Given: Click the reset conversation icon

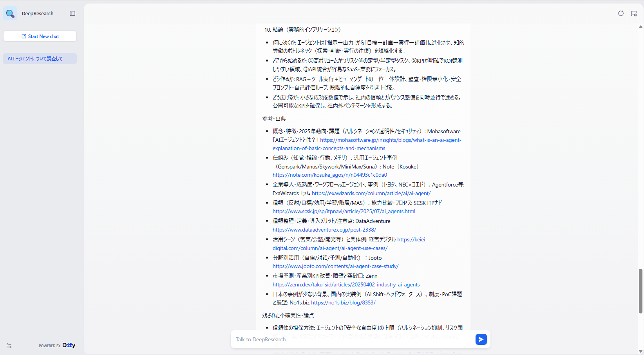Looking at the screenshot, I should (x=621, y=13).
